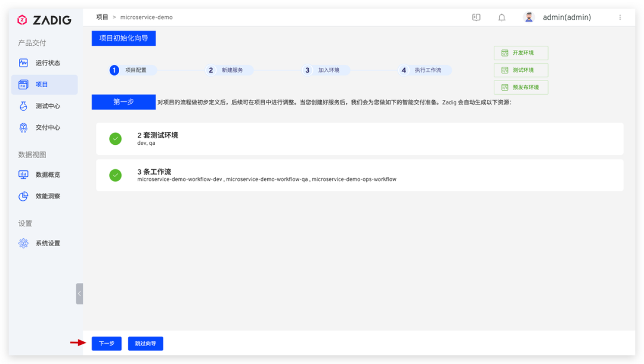Viewport: 644px width, 364px height.
Task: Click 下一步 next step button
Action: point(106,344)
